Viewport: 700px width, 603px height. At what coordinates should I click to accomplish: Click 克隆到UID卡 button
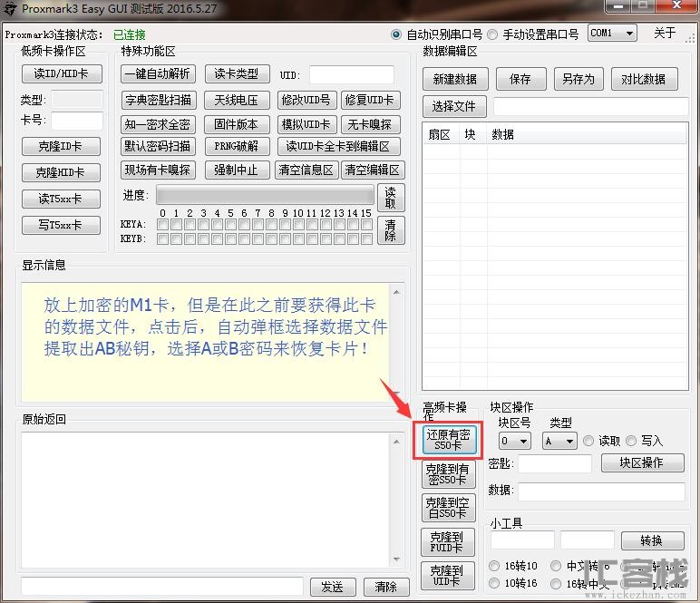(447, 576)
